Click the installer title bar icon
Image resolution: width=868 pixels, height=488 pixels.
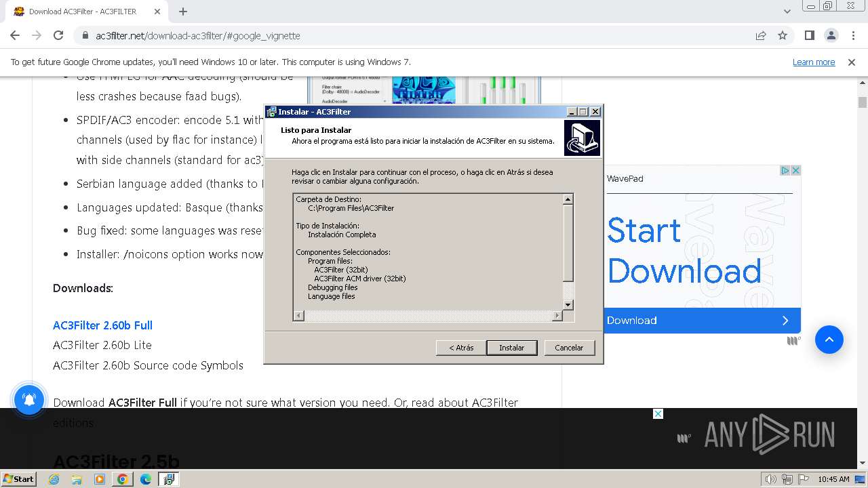coord(271,112)
